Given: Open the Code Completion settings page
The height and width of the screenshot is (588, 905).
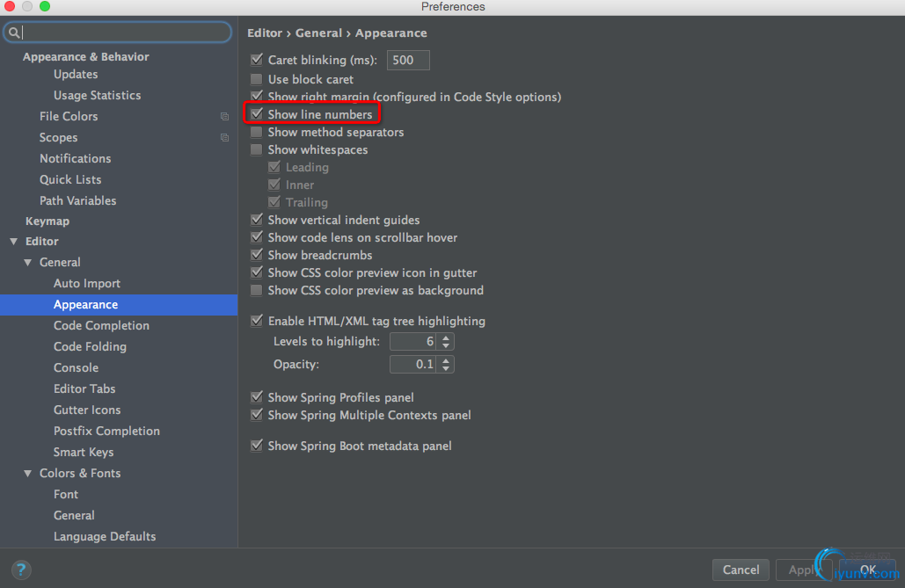Looking at the screenshot, I should (x=101, y=325).
